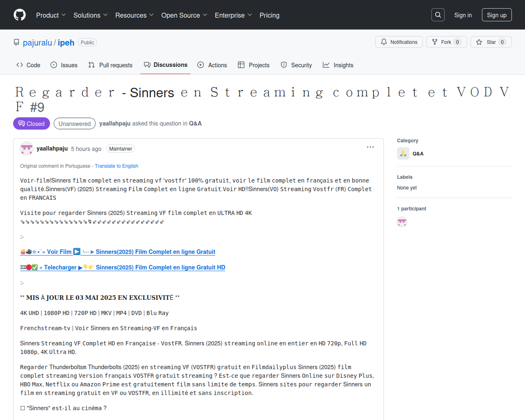Open the Telecharger Sinners(2025) HD link
The width and height of the screenshot is (525, 420).
coord(123,267)
